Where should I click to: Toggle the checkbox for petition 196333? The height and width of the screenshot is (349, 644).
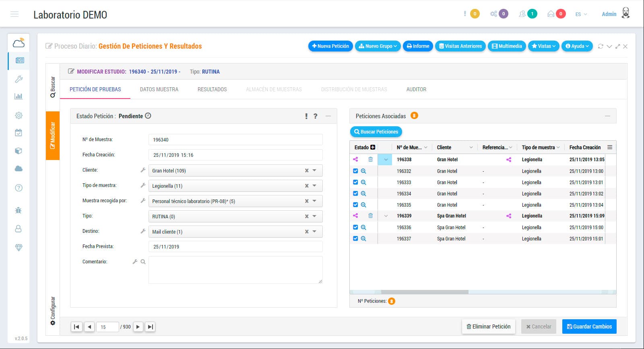355,182
